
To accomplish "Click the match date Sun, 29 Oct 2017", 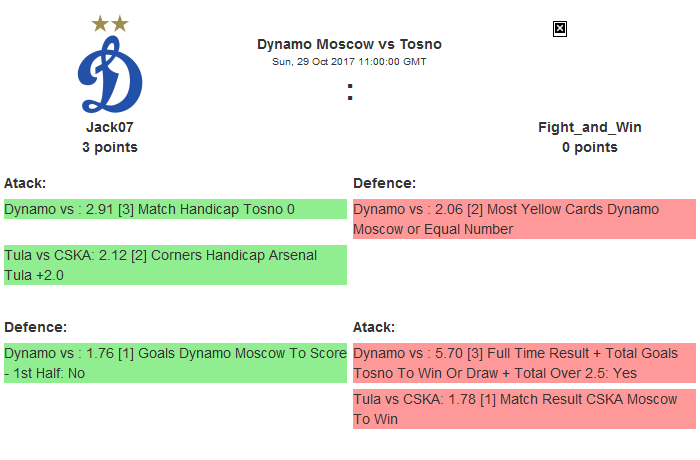I will tap(349, 61).
